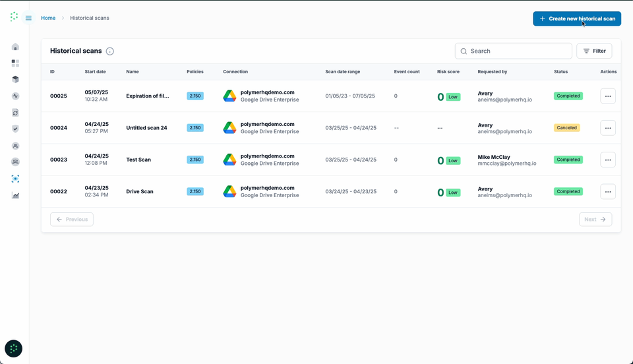633x364 pixels.
Task: Select the Test Scan name
Action: [x=138, y=160]
